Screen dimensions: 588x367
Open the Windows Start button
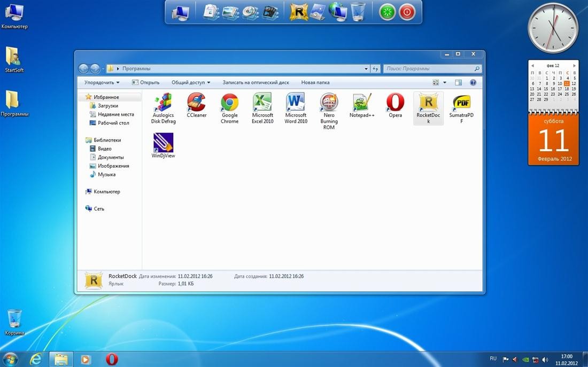point(10,359)
